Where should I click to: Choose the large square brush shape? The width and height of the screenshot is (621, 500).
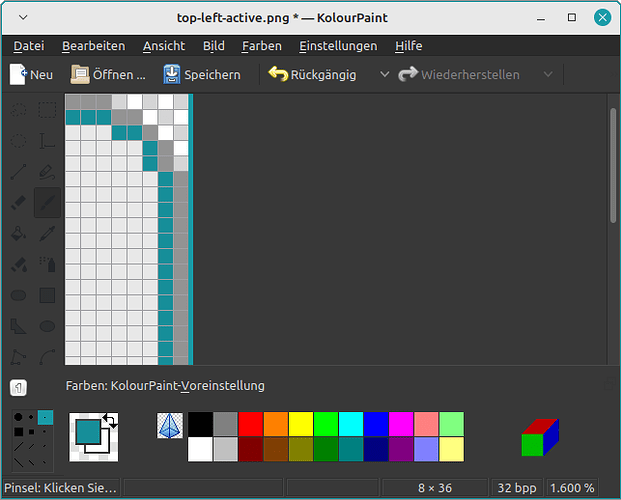(x=18, y=431)
